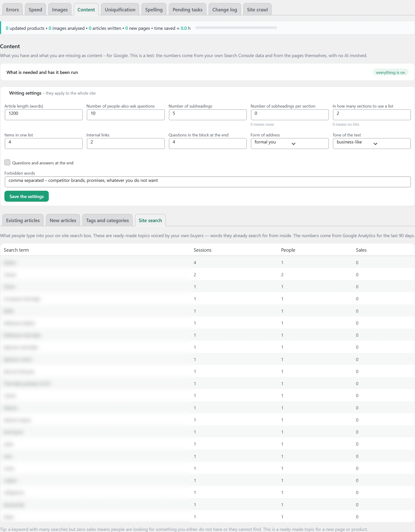Open the Errors tab
This screenshot has width=415, height=532.
point(13,10)
